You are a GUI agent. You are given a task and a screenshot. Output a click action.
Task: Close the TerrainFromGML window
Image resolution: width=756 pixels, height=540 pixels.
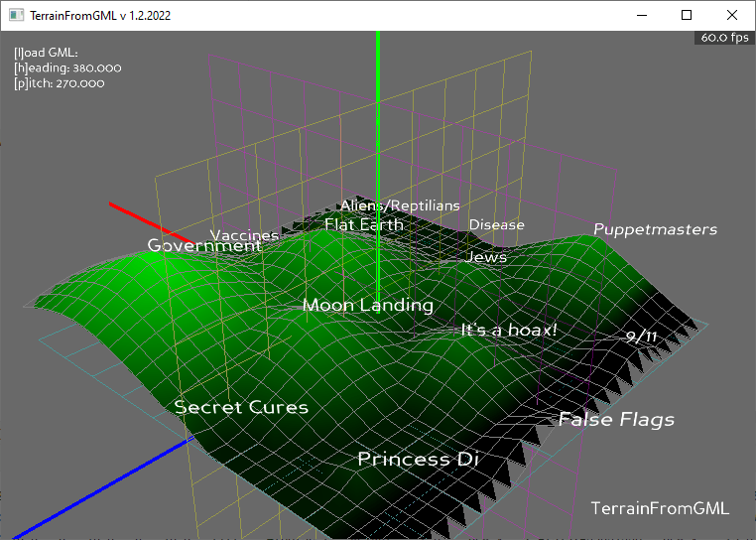point(732,15)
